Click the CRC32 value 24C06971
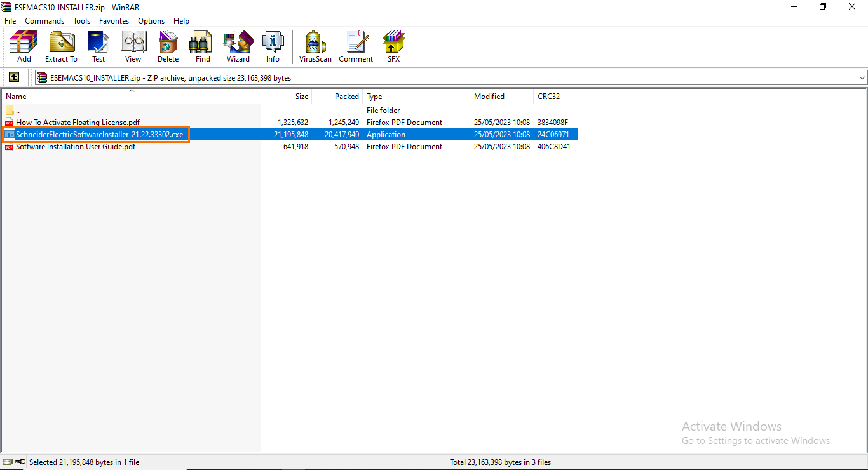The width and height of the screenshot is (868, 470). point(553,135)
